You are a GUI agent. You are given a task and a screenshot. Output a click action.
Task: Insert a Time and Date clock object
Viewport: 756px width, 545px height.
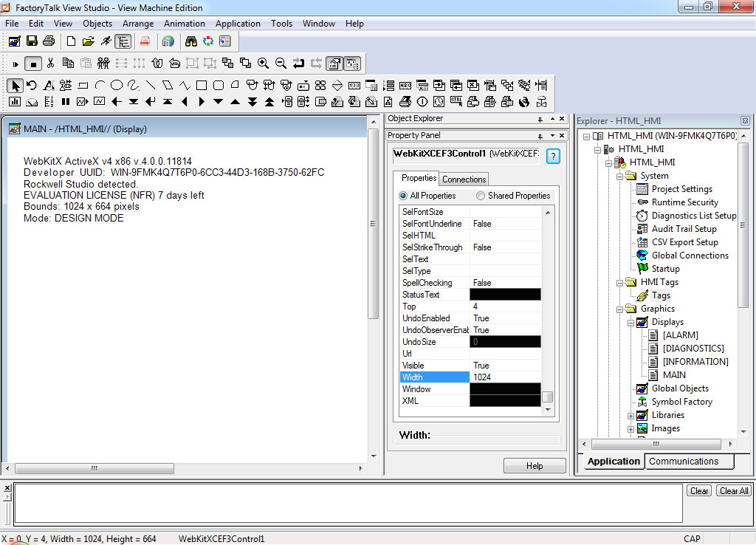(439, 102)
